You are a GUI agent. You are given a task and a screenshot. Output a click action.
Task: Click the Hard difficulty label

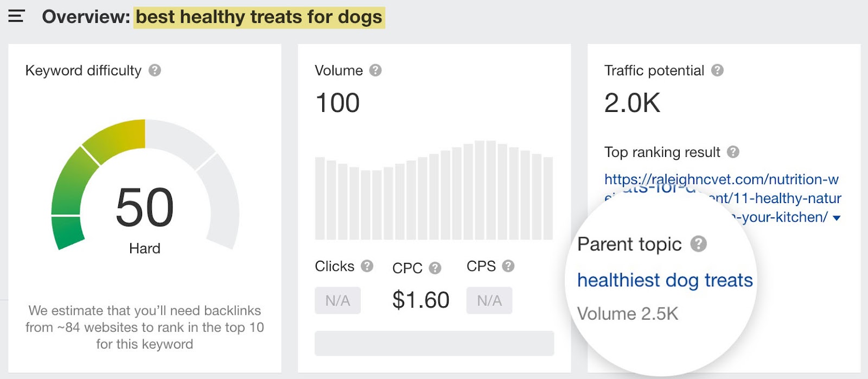click(x=145, y=249)
